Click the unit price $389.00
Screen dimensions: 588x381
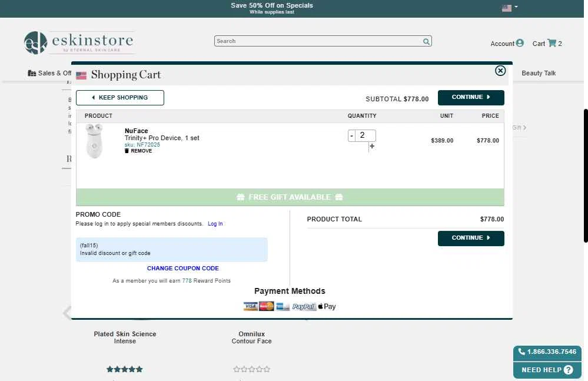coord(442,141)
